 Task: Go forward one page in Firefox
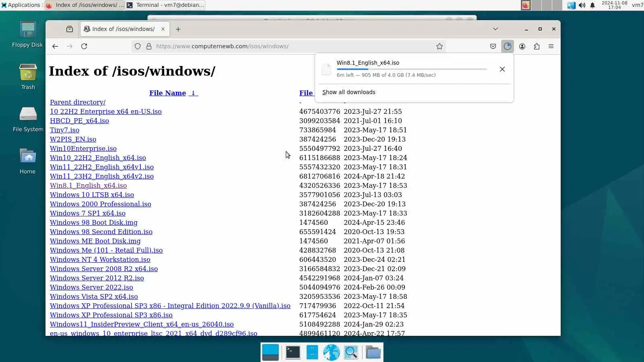(70, 46)
